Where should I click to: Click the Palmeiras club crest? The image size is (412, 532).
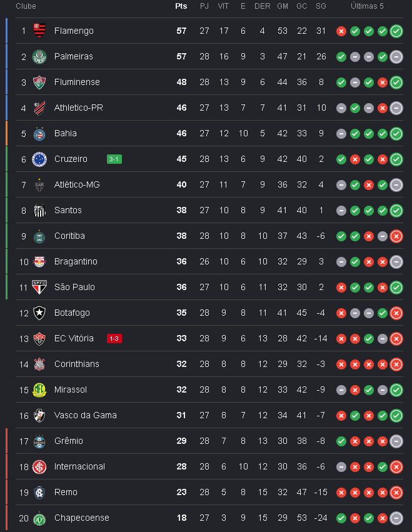click(39, 57)
